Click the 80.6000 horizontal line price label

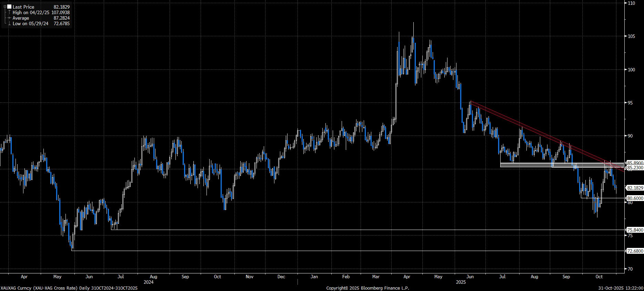coord(635,198)
